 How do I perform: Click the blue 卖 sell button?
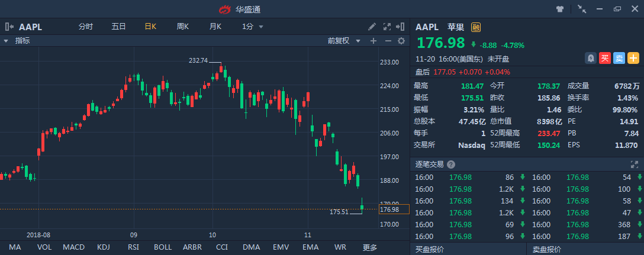(x=619, y=59)
